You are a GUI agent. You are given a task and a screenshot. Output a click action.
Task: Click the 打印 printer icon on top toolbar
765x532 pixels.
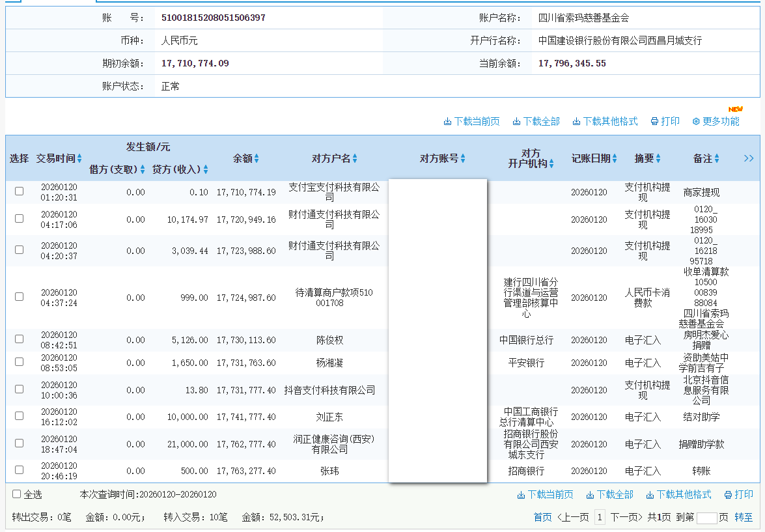[x=665, y=120]
